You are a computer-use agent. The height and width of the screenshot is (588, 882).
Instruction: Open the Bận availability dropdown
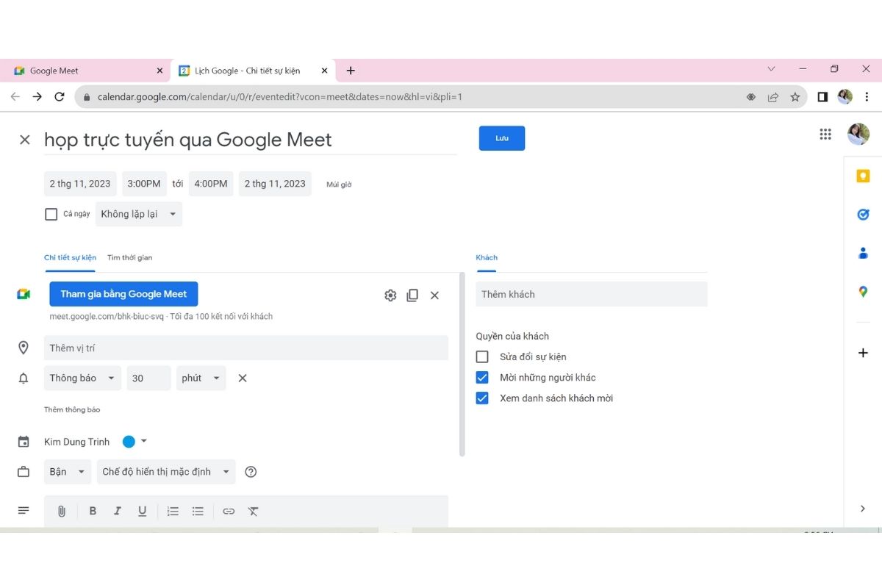(x=68, y=472)
